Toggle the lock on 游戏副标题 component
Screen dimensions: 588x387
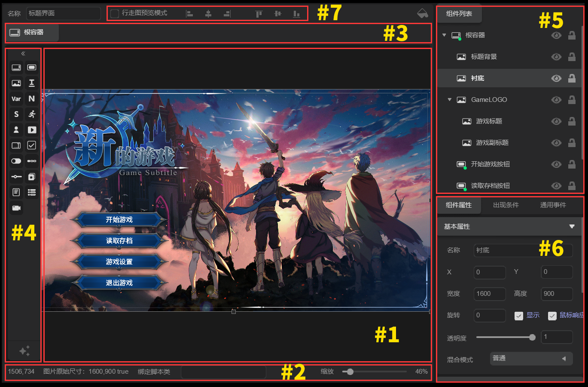(572, 143)
